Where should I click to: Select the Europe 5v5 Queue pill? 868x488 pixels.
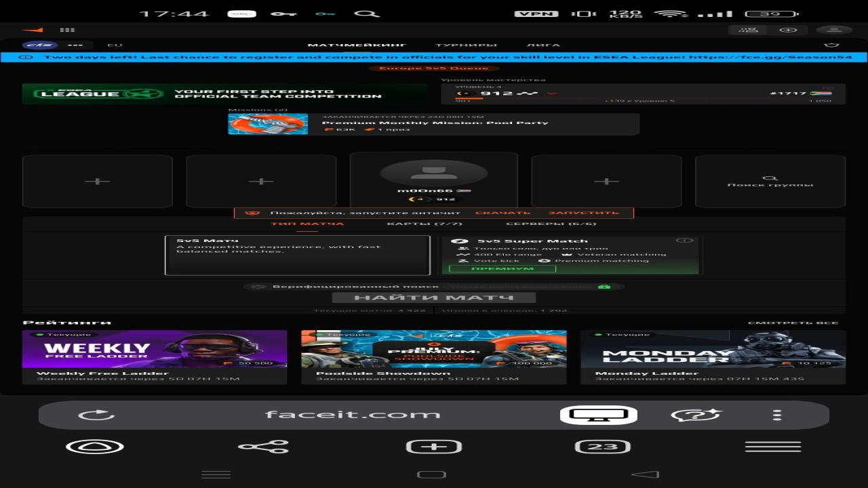tap(434, 68)
